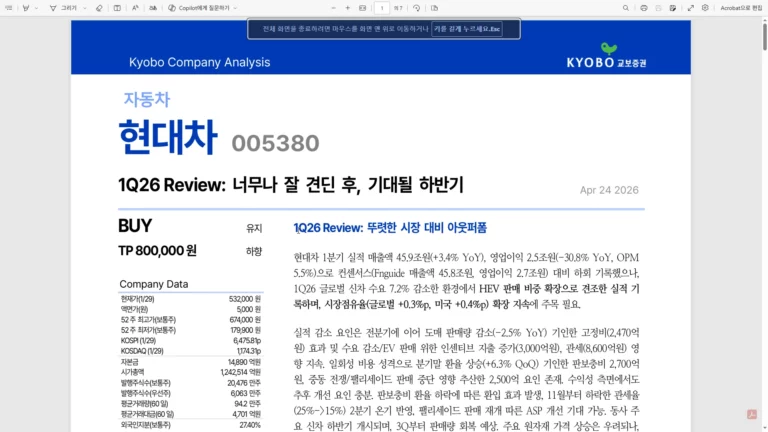
Task: Click the date 'Apr 24 2026'
Action: (609, 190)
